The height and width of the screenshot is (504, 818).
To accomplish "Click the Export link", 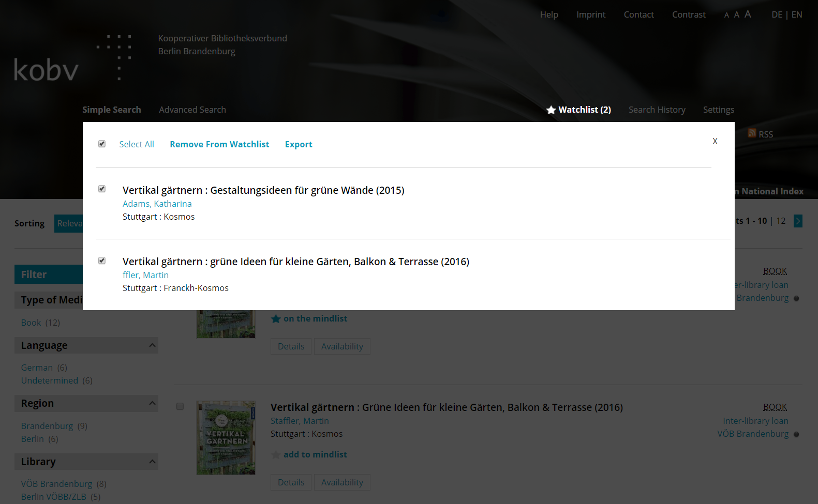I will (x=299, y=144).
